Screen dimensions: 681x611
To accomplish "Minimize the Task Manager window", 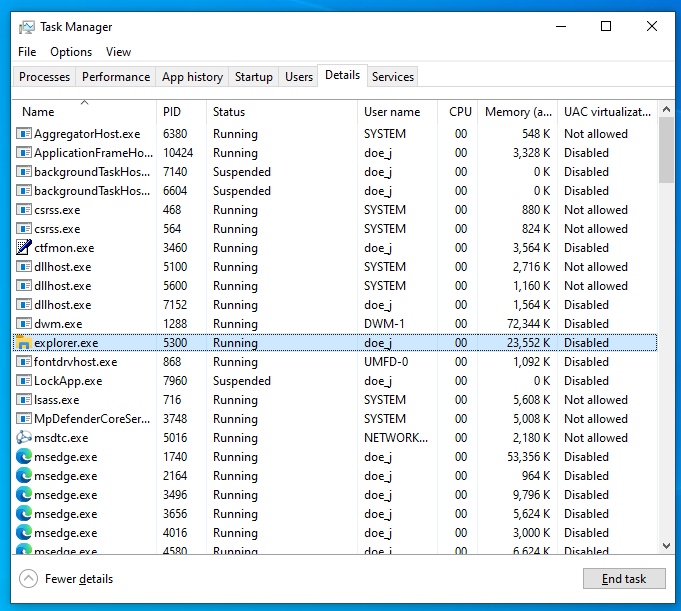I will tap(561, 26).
